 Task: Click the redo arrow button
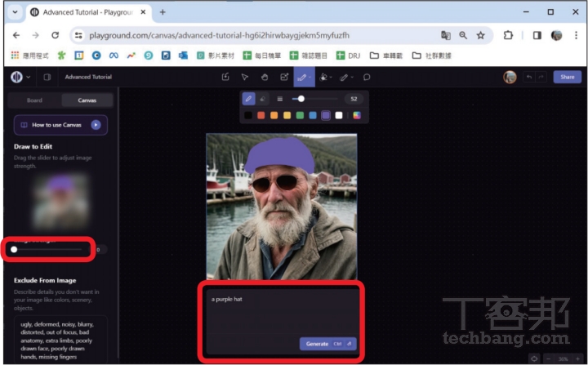[x=541, y=77]
